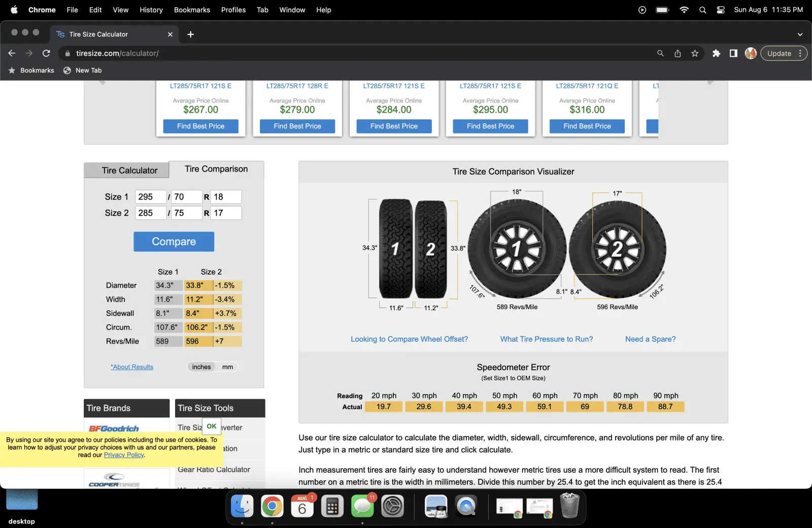Click the share page icon
Image resolution: width=812 pixels, height=528 pixels.
pyautogui.click(x=678, y=53)
